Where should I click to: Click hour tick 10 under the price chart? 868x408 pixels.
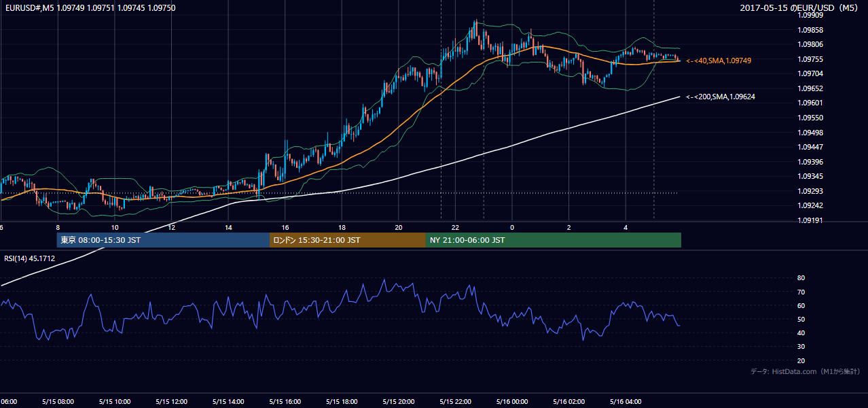[115, 227]
